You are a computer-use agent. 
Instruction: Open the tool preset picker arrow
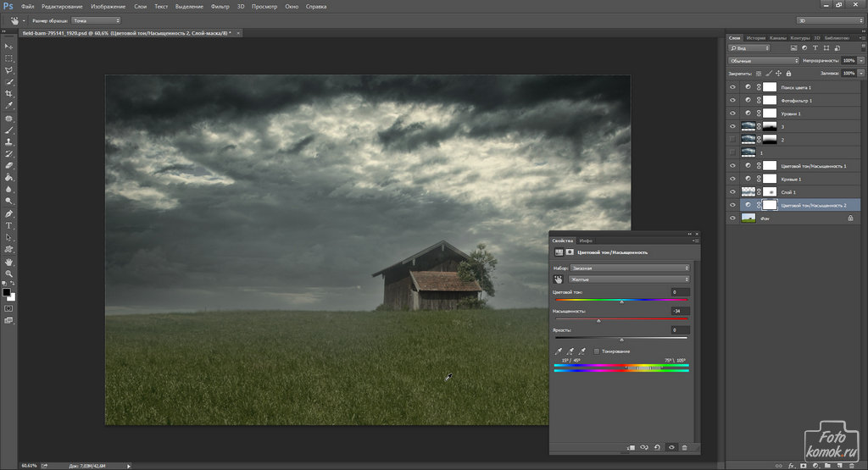(23, 20)
